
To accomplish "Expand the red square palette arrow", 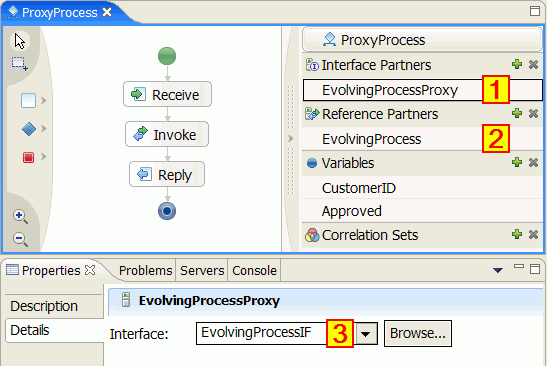I will (44, 156).
